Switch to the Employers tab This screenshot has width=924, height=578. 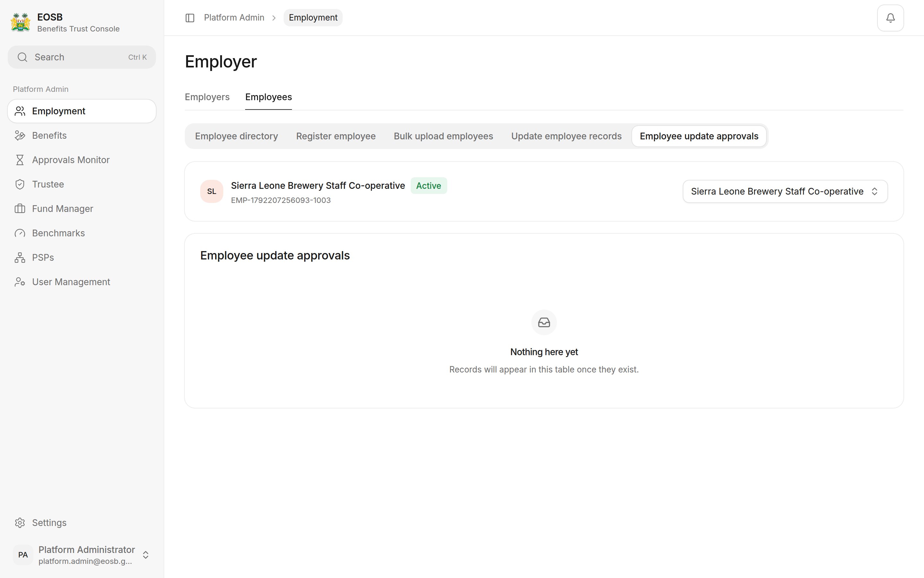click(x=207, y=97)
